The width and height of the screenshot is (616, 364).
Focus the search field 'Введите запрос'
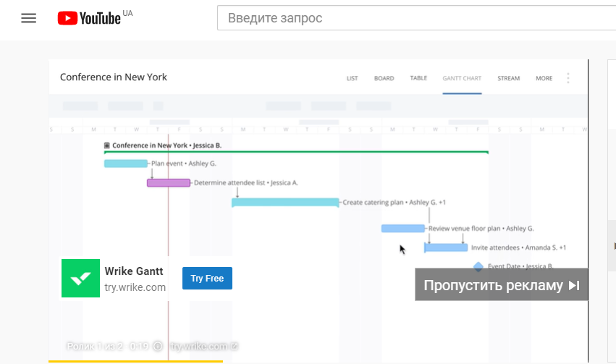[416, 18]
